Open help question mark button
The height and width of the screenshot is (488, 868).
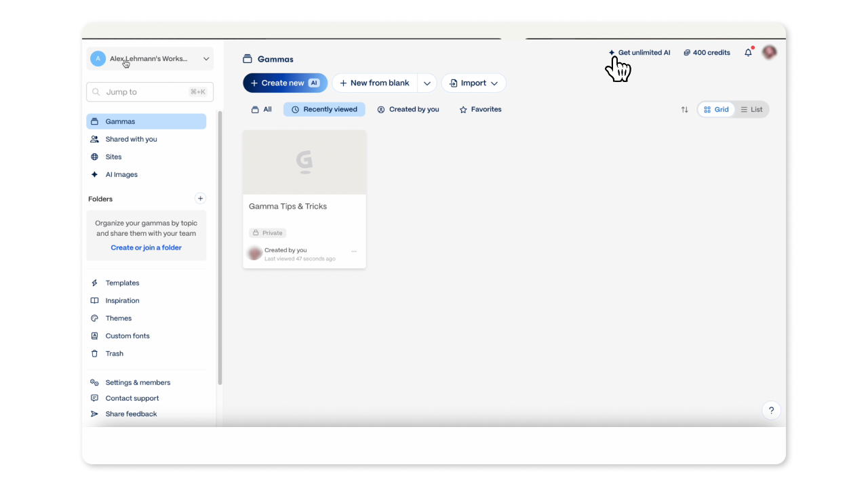[771, 410]
